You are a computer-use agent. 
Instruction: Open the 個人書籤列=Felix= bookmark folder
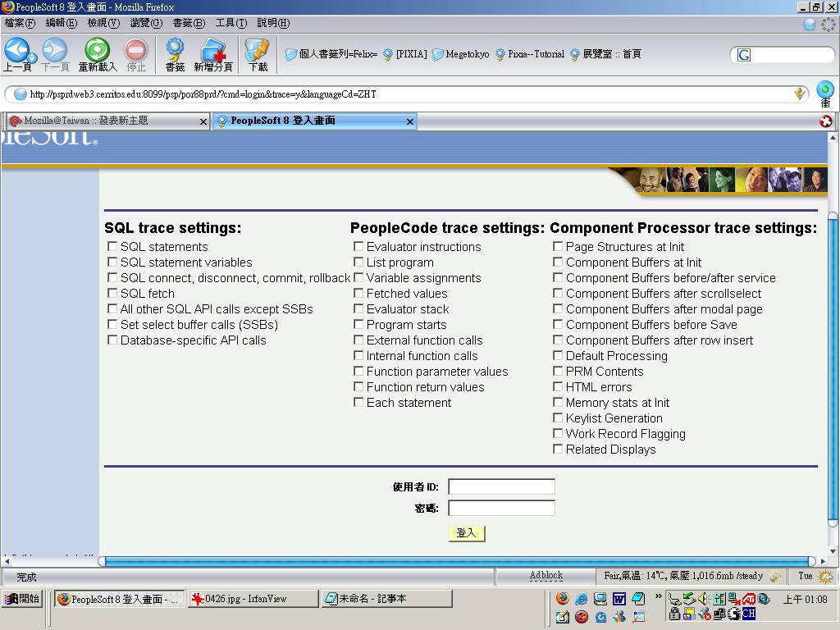click(331, 54)
